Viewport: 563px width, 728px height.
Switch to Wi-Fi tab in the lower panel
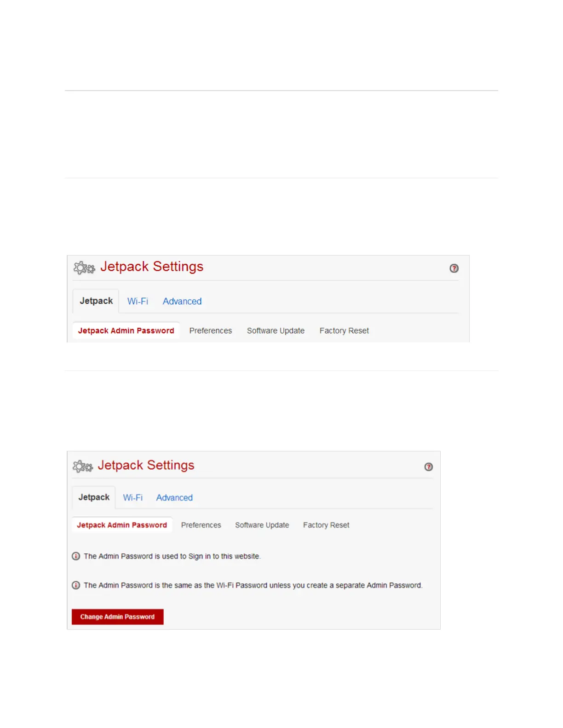pyautogui.click(x=133, y=498)
